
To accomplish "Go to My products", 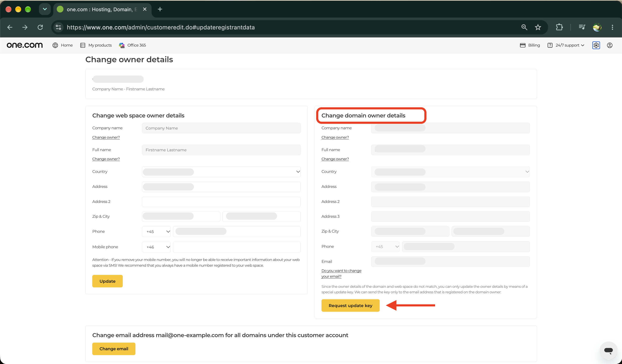I will (x=96, y=45).
